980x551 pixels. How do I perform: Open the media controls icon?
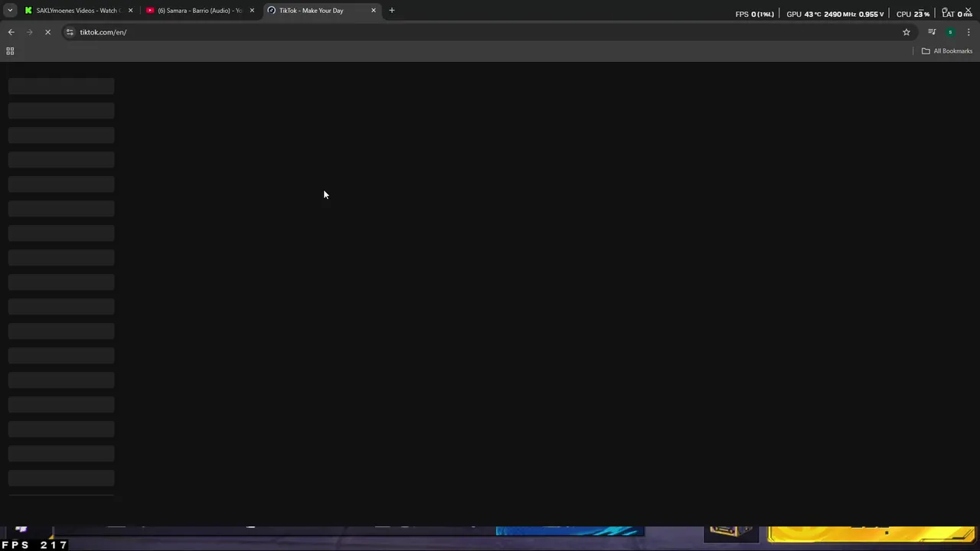click(x=932, y=32)
